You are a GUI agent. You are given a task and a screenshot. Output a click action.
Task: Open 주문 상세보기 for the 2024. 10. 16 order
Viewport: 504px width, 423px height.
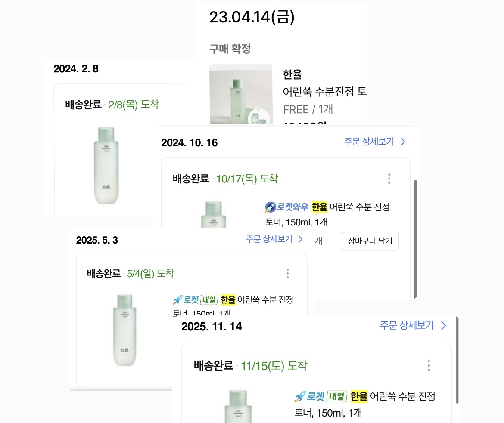(370, 142)
